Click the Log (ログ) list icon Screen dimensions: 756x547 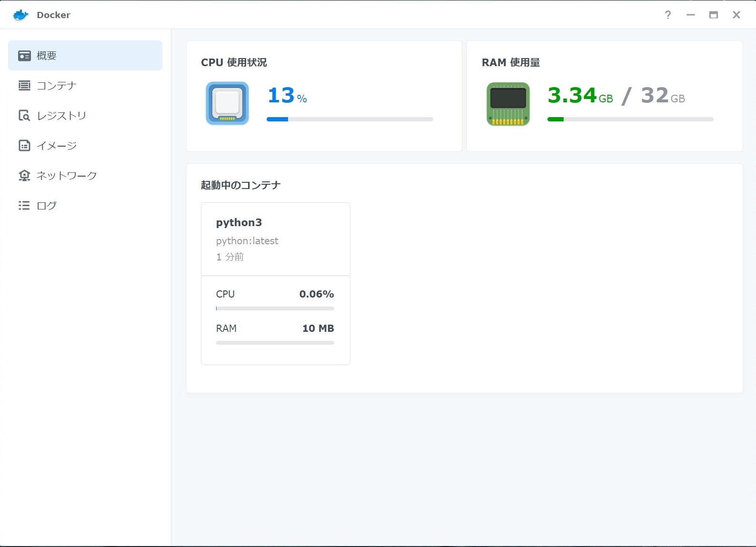tap(24, 206)
